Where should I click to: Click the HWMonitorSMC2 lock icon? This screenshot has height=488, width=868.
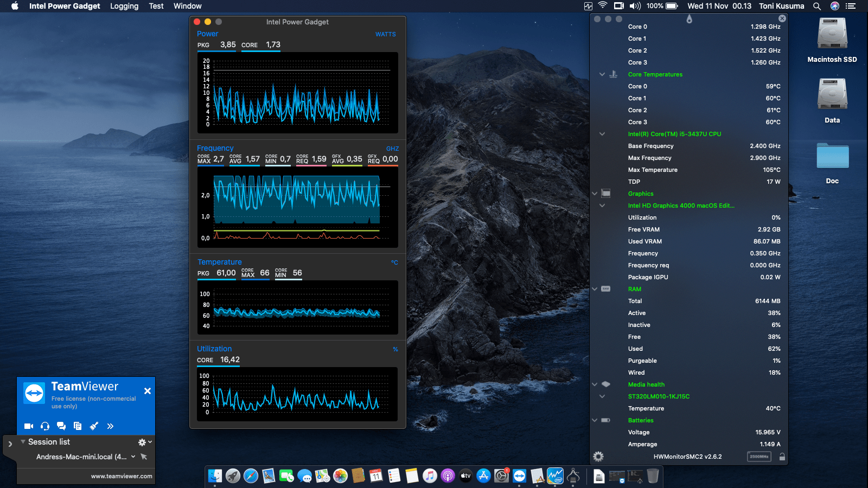click(x=782, y=457)
